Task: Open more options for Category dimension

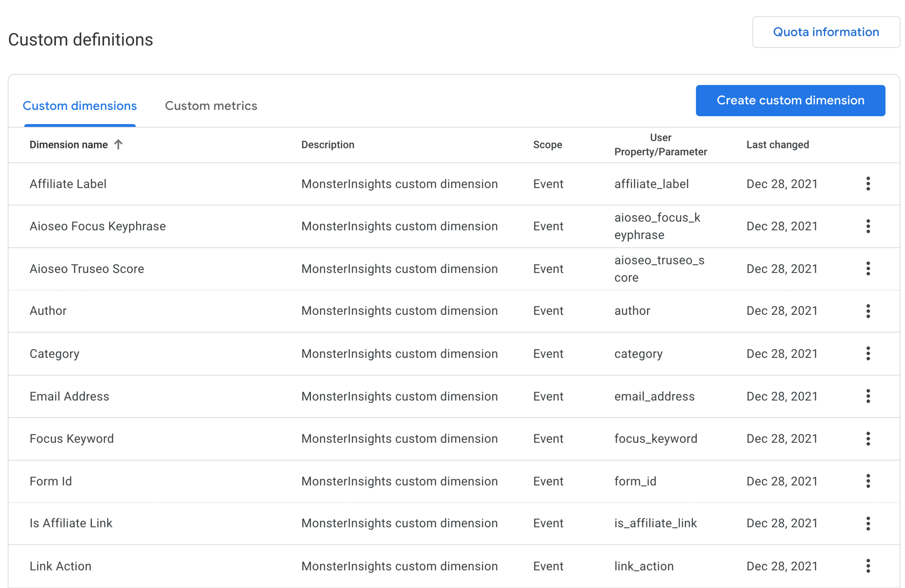Action: click(868, 353)
